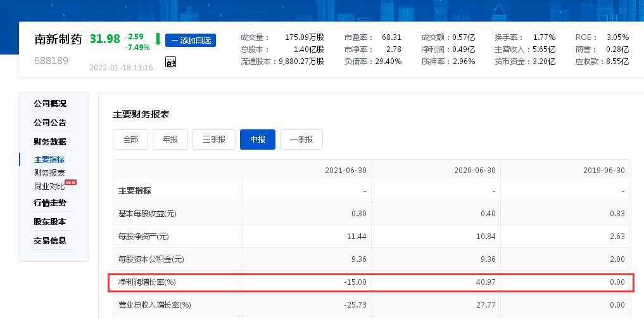644x319 pixels.
Task: Click the stock name 南新制药
Action: (x=58, y=39)
